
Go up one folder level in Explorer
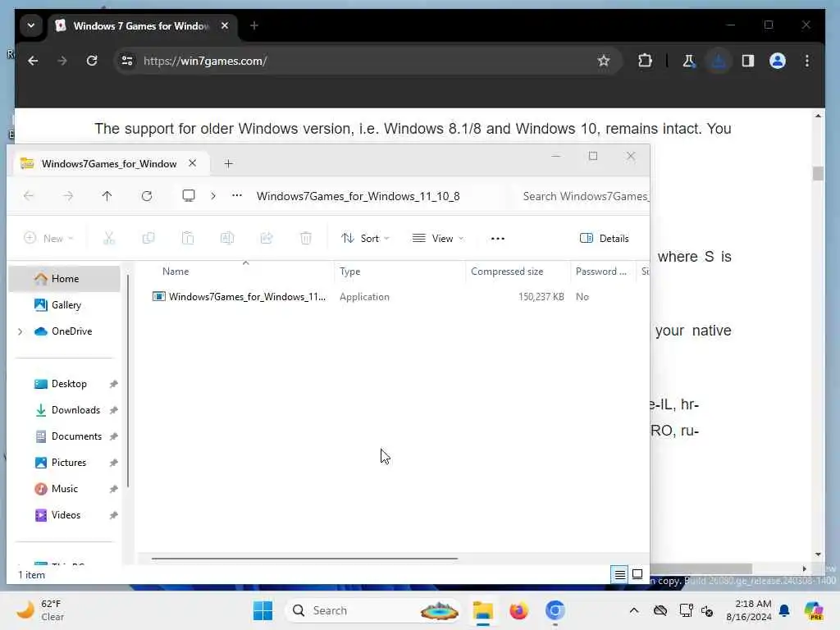[x=107, y=196]
